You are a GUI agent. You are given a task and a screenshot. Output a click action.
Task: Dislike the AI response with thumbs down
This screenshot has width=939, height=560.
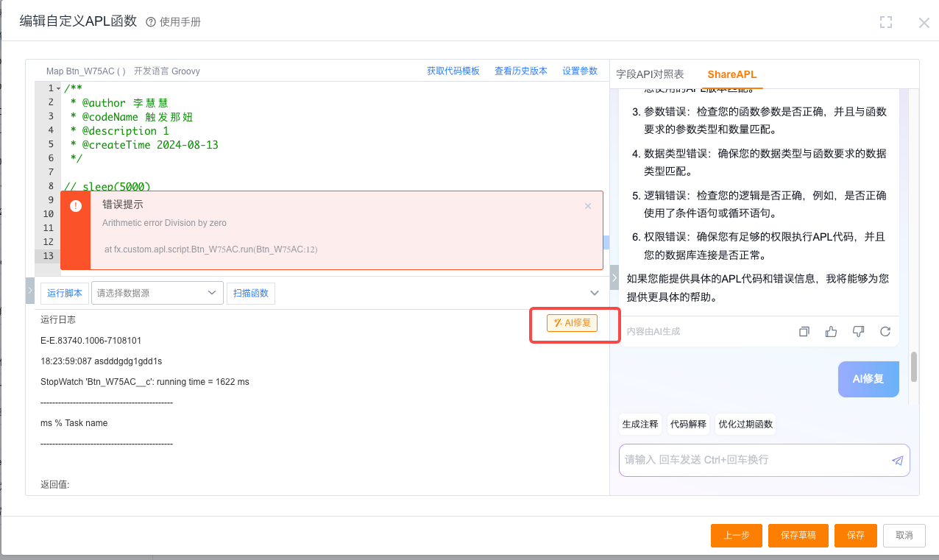pyautogui.click(x=858, y=332)
